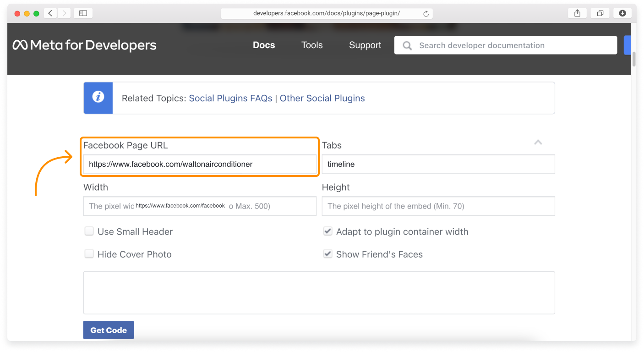Click the page's vertical scrollbar thumb
Viewport: 644px width, 352px height.
(x=634, y=60)
